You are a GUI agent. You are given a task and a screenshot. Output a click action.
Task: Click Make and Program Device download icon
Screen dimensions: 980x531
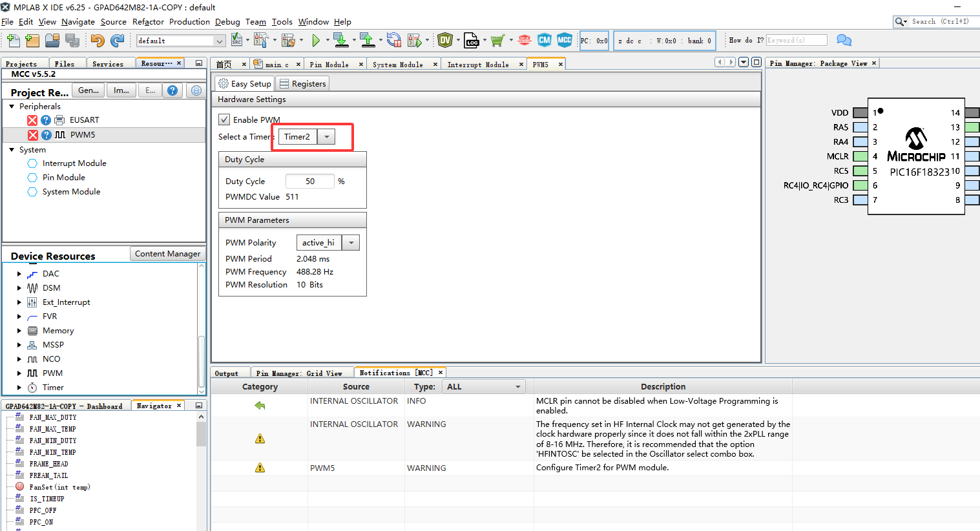click(341, 40)
